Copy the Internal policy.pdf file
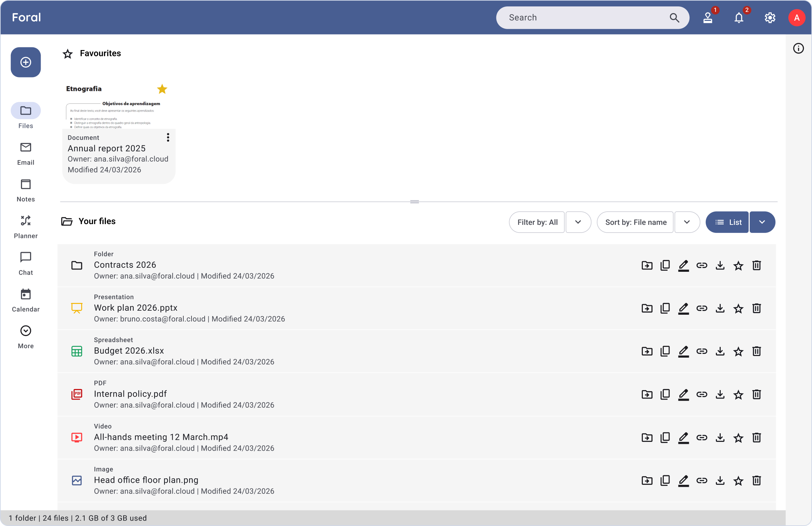This screenshot has height=526, width=812. click(665, 394)
